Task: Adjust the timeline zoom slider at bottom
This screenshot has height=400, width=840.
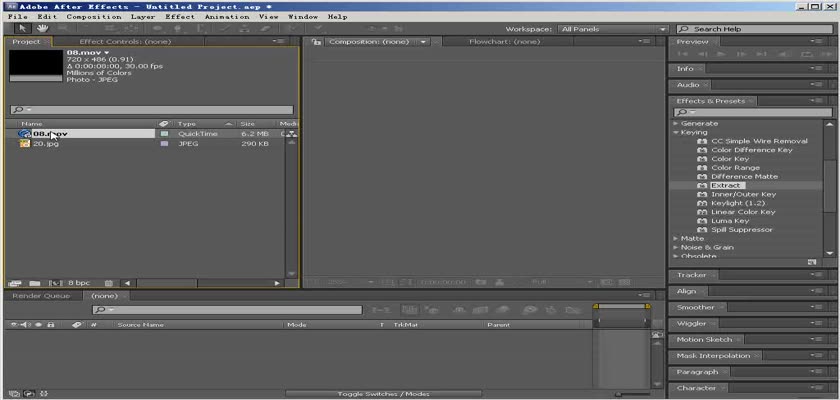Action: click(618, 394)
